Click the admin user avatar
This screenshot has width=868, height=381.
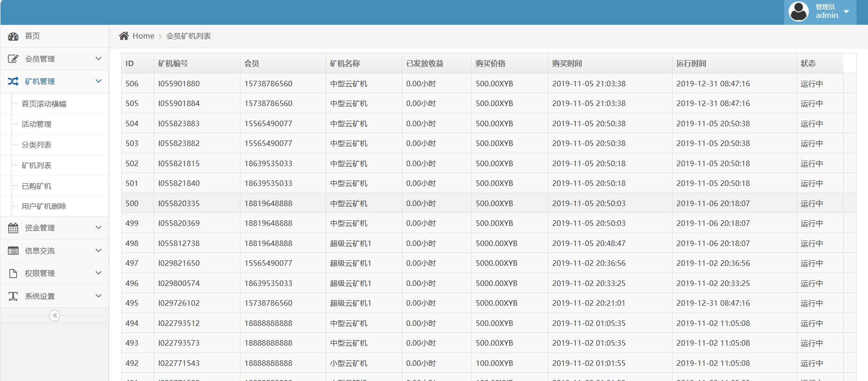coord(798,11)
